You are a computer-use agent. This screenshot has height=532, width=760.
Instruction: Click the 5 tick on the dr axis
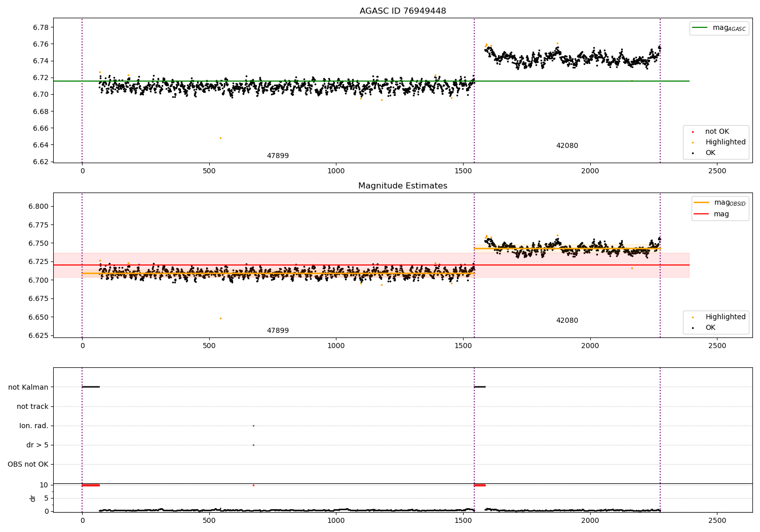(47, 499)
